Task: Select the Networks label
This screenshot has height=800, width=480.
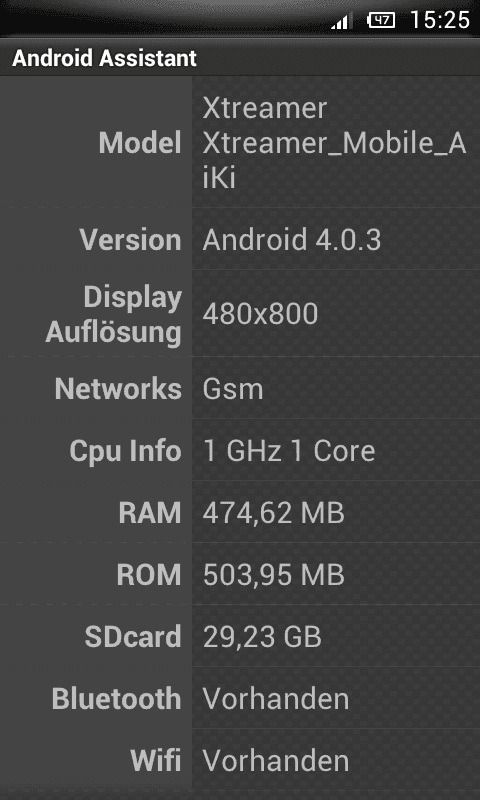Action: click(x=118, y=389)
